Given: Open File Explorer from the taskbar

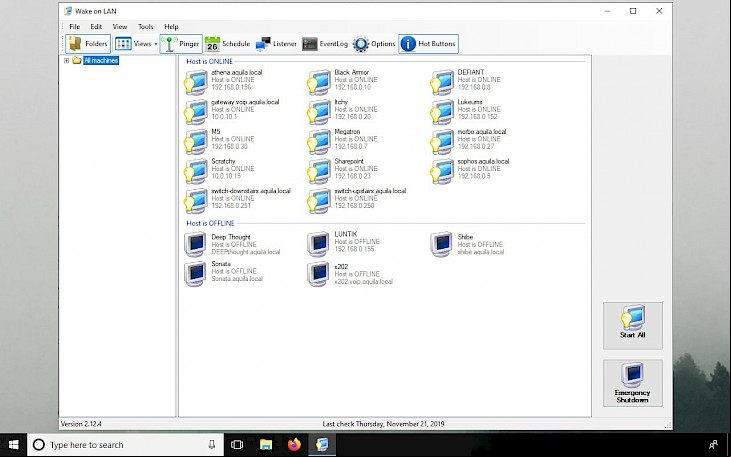Looking at the screenshot, I should point(266,445).
